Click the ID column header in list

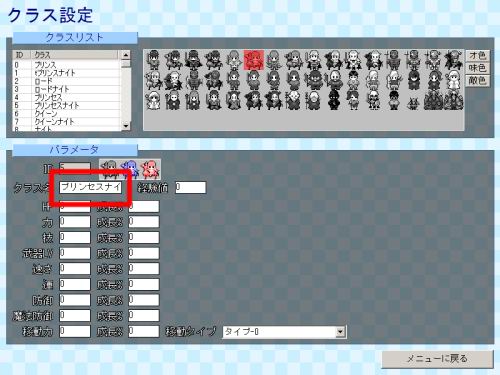[x=22, y=55]
